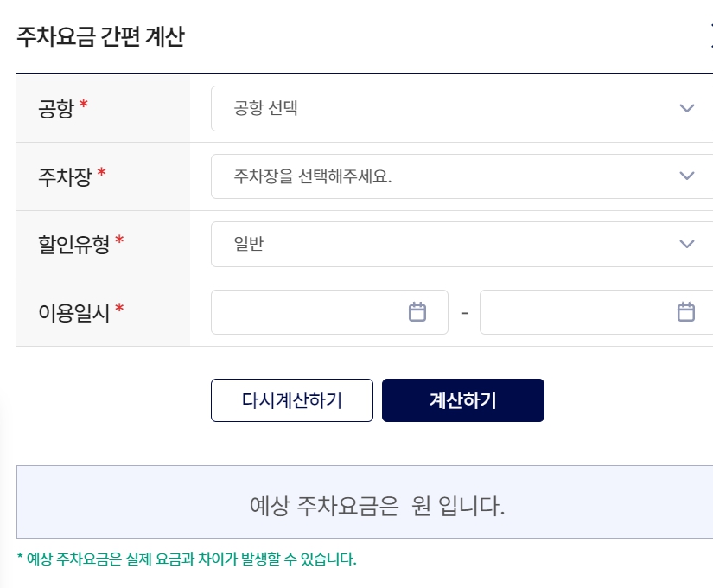713x588 pixels.
Task: Click the end date input field
Action: (x=588, y=311)
